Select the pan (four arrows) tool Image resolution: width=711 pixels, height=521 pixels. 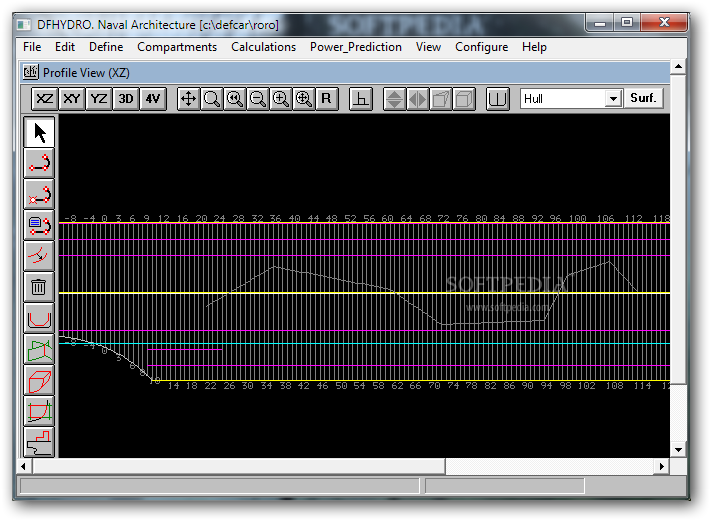(188, 99)
